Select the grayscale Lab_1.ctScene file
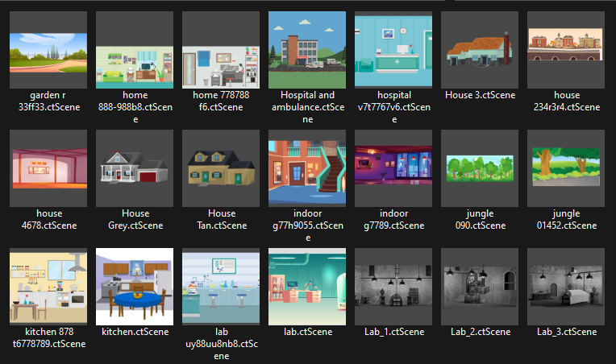 click(393, 287)
